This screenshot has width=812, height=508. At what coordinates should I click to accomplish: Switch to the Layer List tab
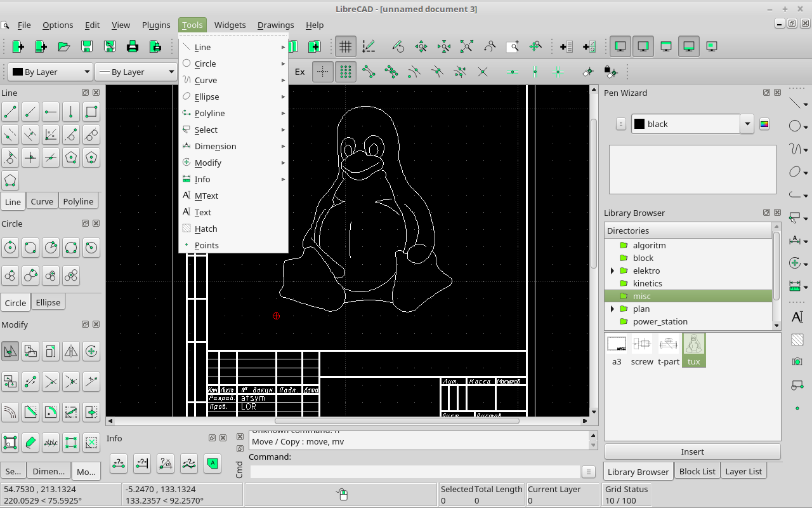pyautogui.click(x=743, y=471)
